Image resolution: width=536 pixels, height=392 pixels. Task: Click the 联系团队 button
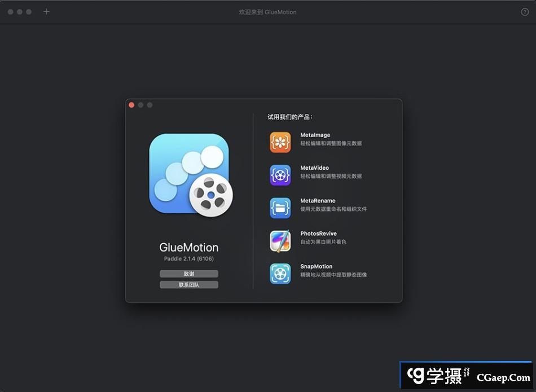(189, 284)
